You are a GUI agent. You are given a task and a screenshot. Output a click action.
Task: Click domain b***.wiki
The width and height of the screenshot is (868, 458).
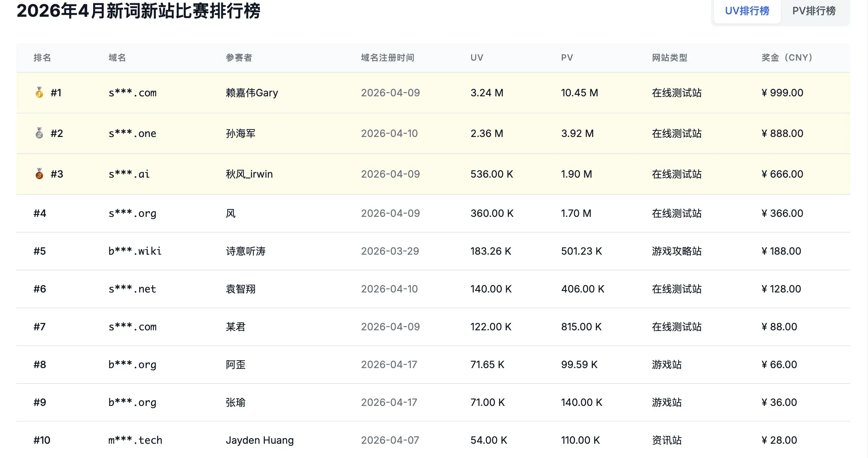tap(135, 251)
